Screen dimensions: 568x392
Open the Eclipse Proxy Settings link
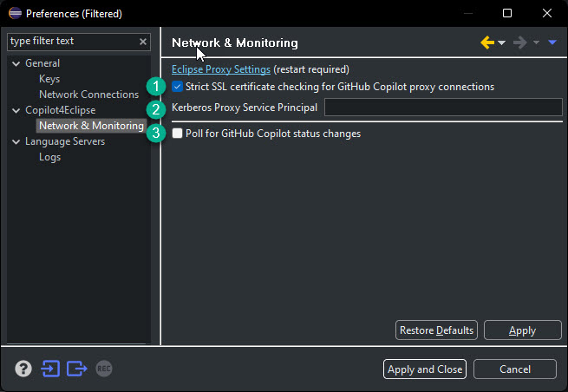pos(221,69)
